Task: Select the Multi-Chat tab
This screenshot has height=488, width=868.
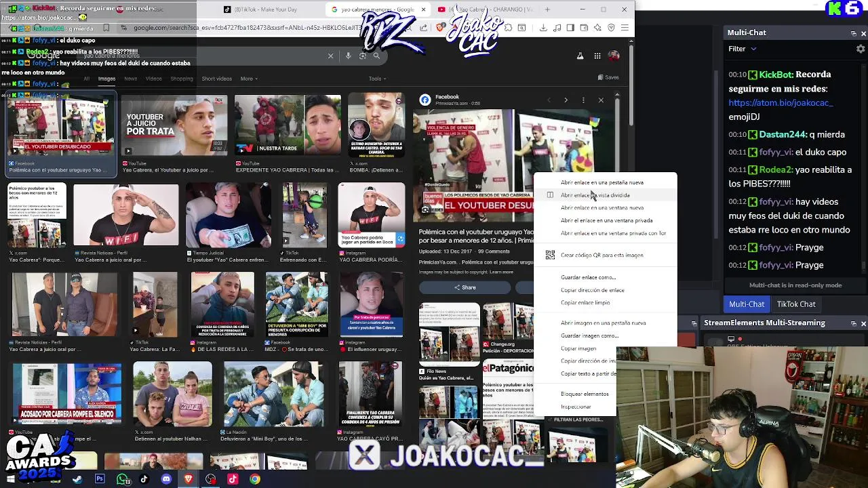Action: pos(747,304)
